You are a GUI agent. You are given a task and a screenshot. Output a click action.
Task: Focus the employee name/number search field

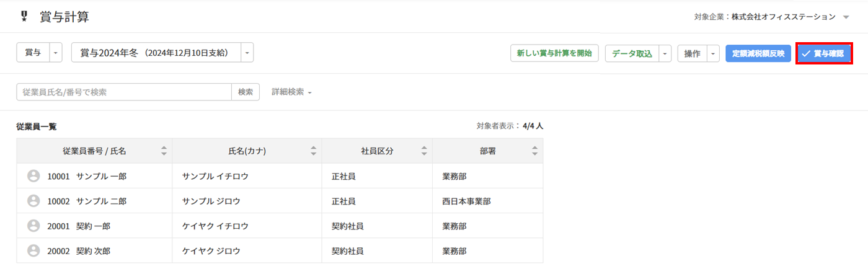point(124,92)
